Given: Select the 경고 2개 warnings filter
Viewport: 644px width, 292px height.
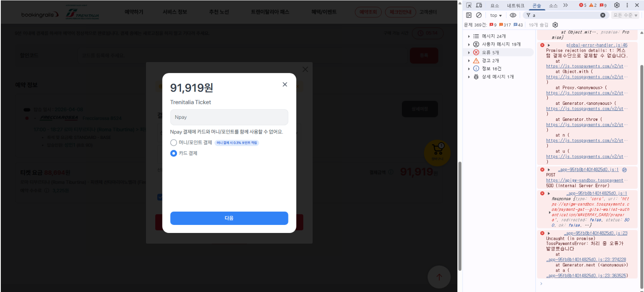Looking at the screenshot, I should [x=499, y=61].
